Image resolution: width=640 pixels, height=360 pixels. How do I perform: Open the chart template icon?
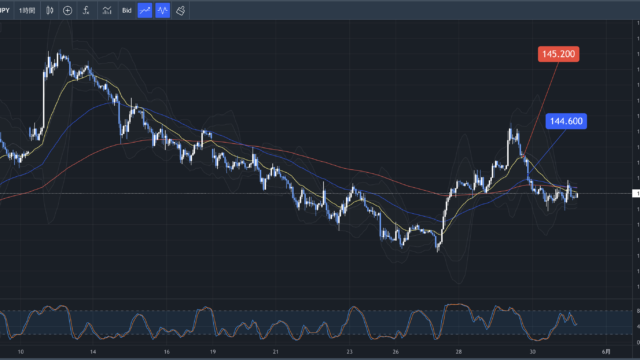(x=107, y=10)
